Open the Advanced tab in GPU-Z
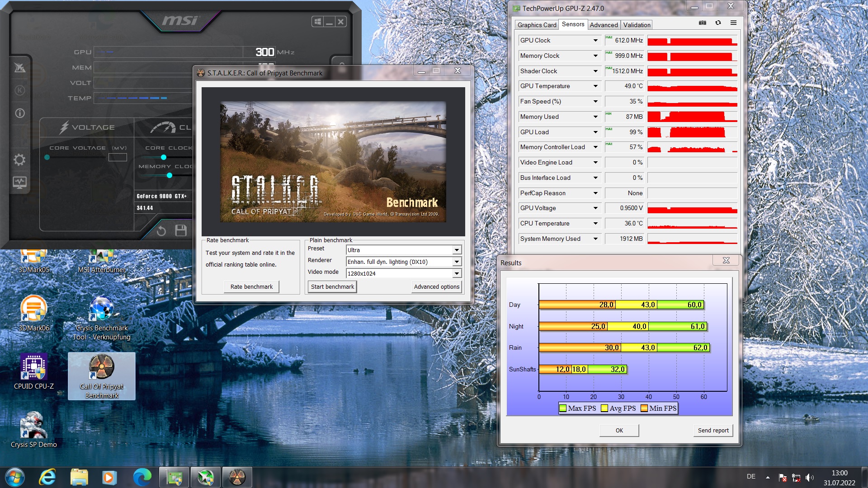The width and height of the screenshot is (868, 488). coord(604,25)
